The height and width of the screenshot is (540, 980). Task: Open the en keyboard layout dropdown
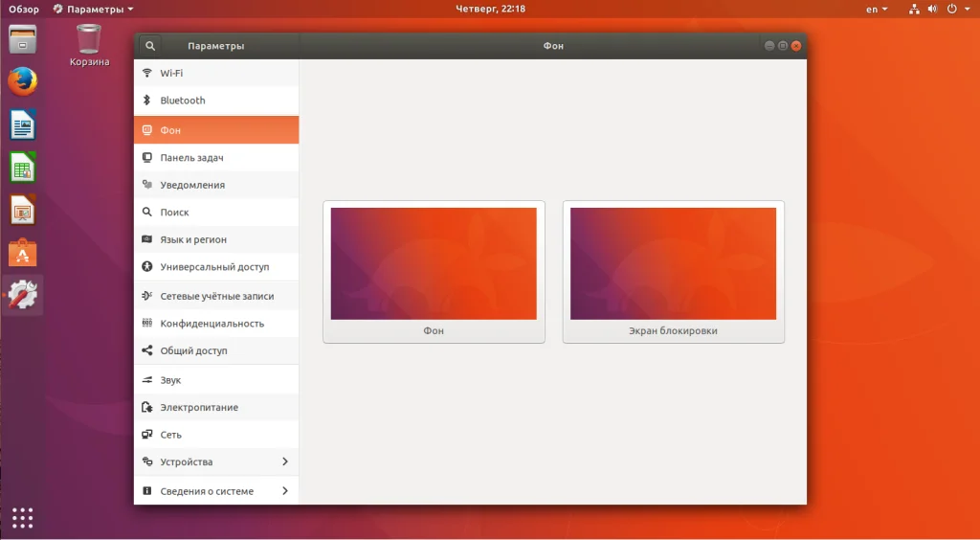click(x=877, y=10)
